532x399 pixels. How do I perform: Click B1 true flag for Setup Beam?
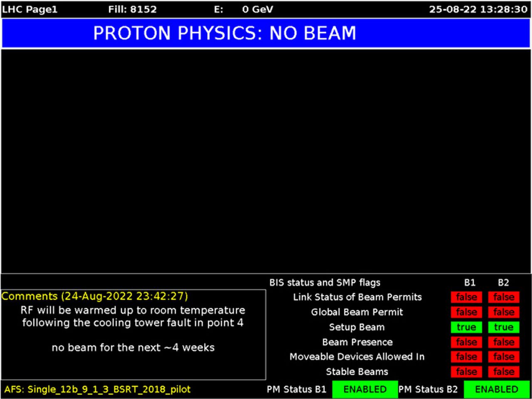[466, 327]
